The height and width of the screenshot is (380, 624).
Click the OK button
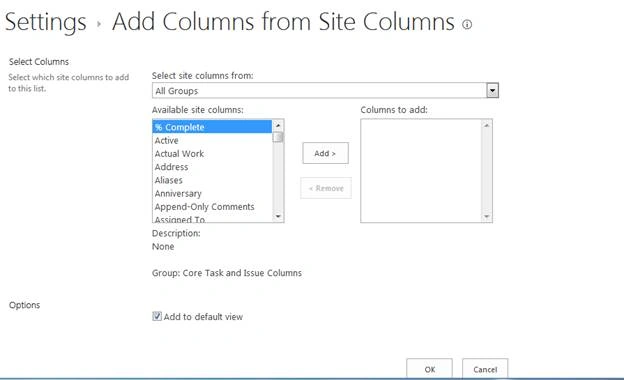(x=429, y=369)
